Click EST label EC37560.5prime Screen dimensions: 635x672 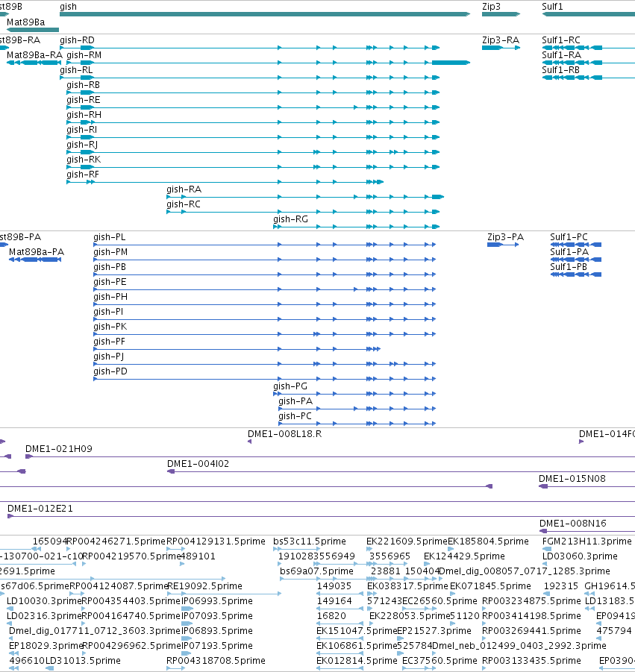click(440, 660)
